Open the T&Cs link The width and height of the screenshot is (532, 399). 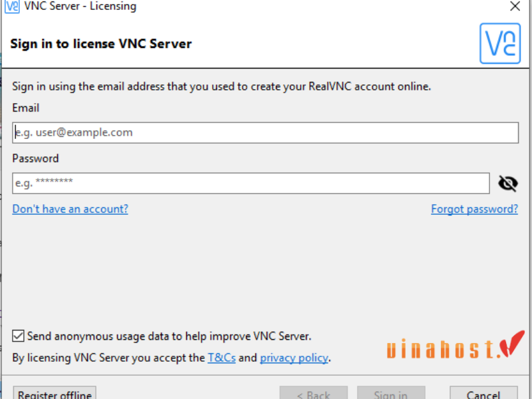click(x=221, y=358)
